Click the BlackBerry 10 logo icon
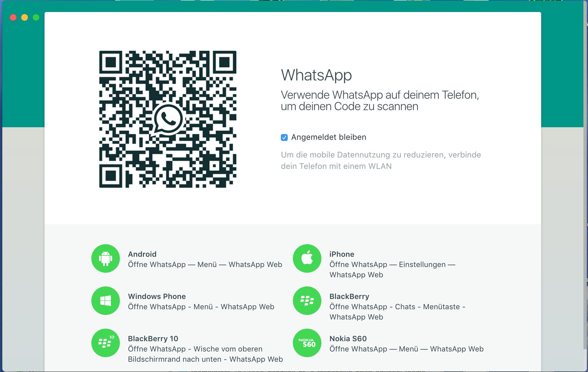Viewport: 588px width, 372px height. pos(106,343)
